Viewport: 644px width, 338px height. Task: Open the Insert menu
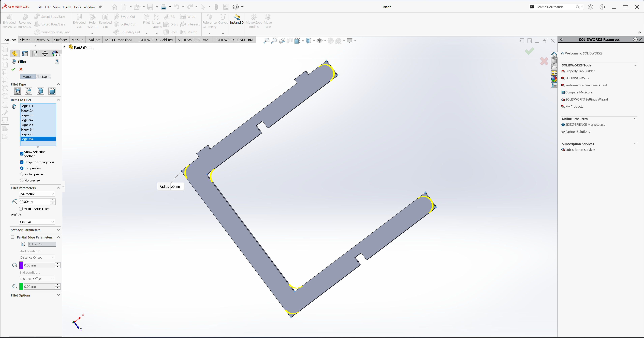(x=67, y=7)
